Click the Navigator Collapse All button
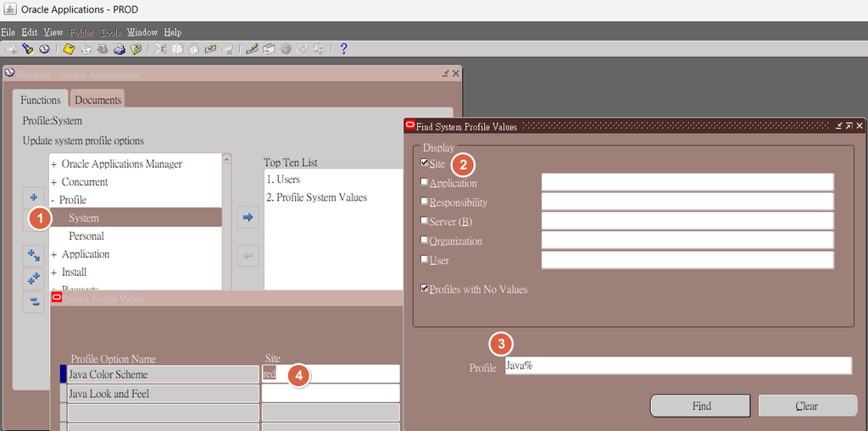The height and width of the screenshot is (431, 868). [33, 302]
